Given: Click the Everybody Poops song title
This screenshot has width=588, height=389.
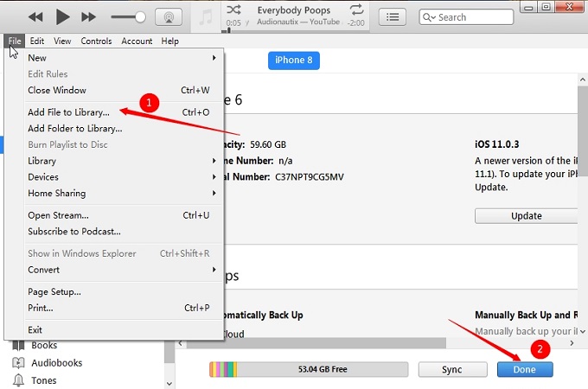Looking at the screenshot, I should pos(294,10).
